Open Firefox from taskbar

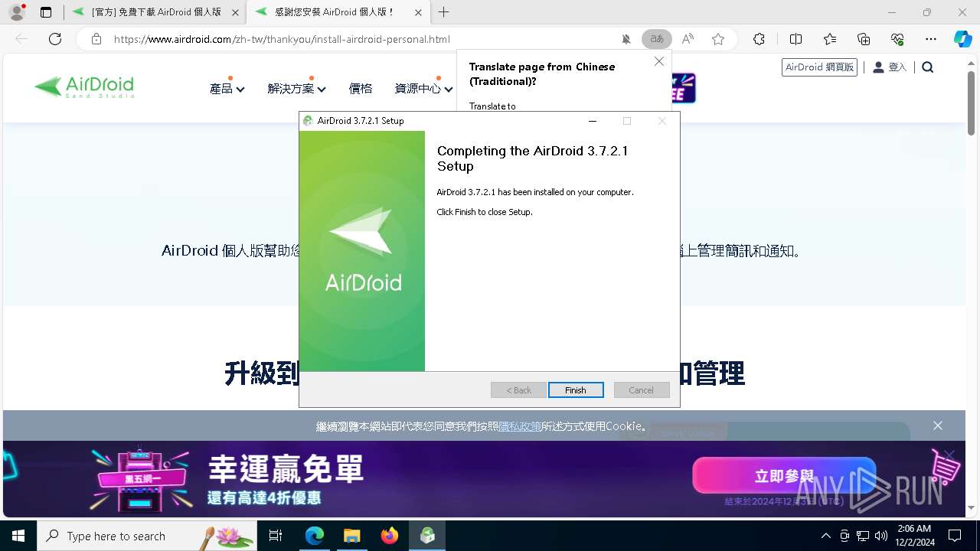coord(390,536)
